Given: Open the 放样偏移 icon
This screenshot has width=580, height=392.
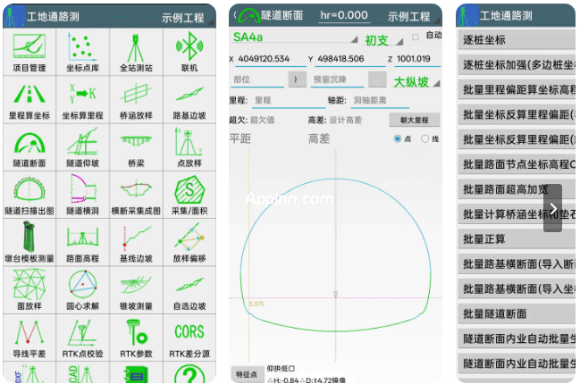Looking at the screenshot, I should tap(189, 242).
